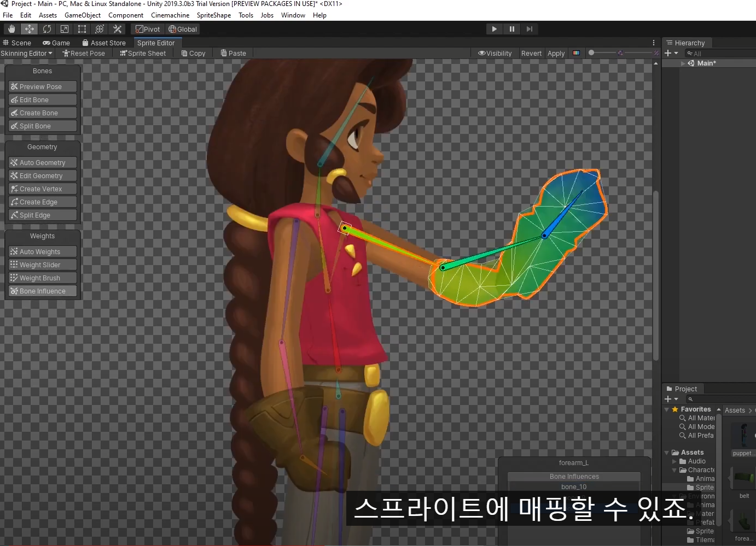The height and width of the screenshot is (546, 756).
Task: Revert sprite editor changes
Action: pyautogui.click(x=531, y=53)
